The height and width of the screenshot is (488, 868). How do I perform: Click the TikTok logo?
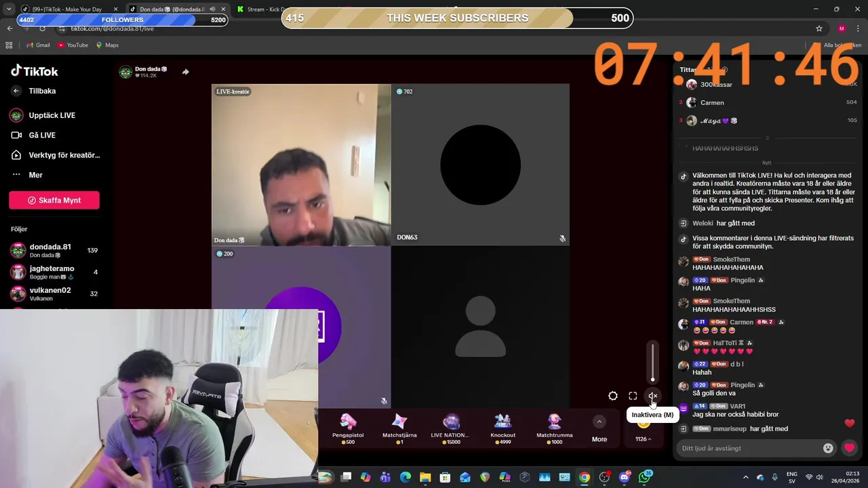point(34,71)
